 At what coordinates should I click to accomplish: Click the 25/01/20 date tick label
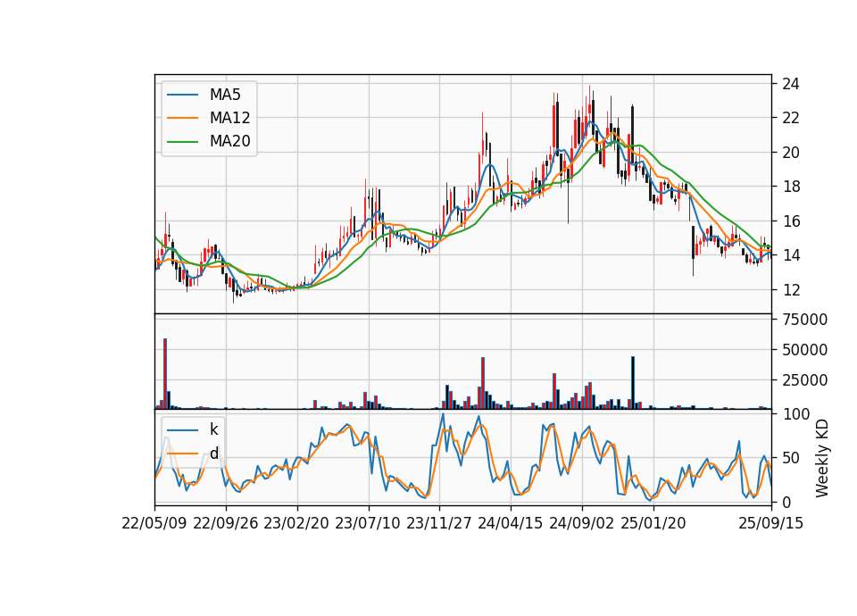pos(653,523)
